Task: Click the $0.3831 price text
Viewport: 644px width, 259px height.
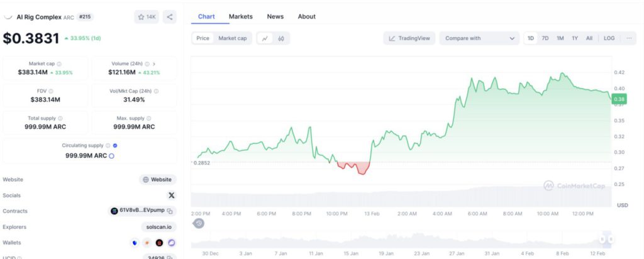Action: coord(31,38)
